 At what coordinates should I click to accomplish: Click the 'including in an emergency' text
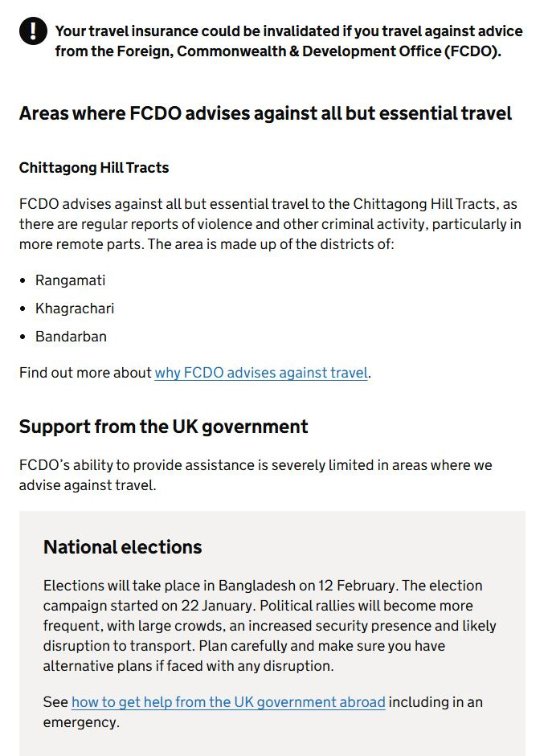pyautogui.click(x=435, y=702)
